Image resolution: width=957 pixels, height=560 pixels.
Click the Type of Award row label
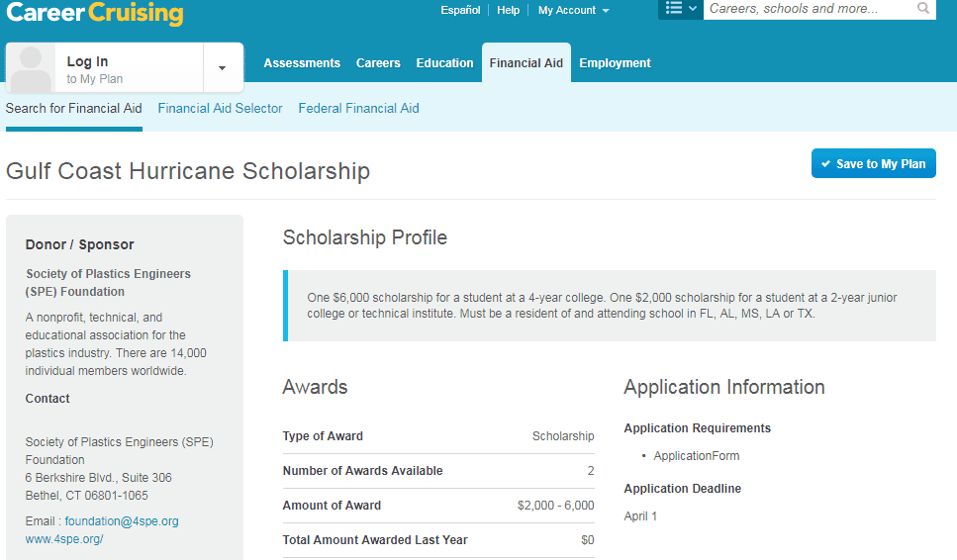(323, 436)
